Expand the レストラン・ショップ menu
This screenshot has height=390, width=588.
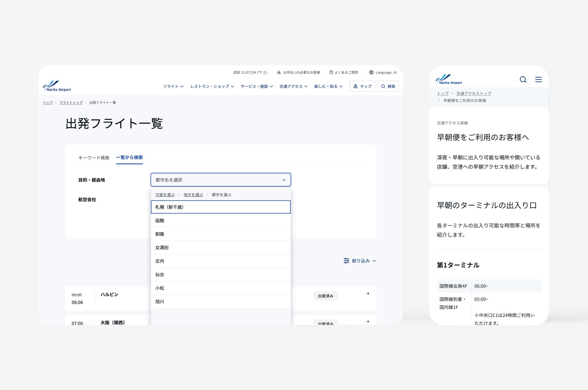212,86
